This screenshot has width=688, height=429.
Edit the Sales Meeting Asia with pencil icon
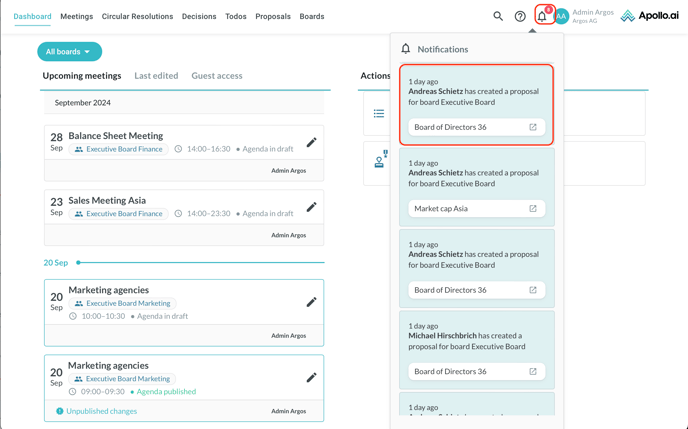(311, 207)
